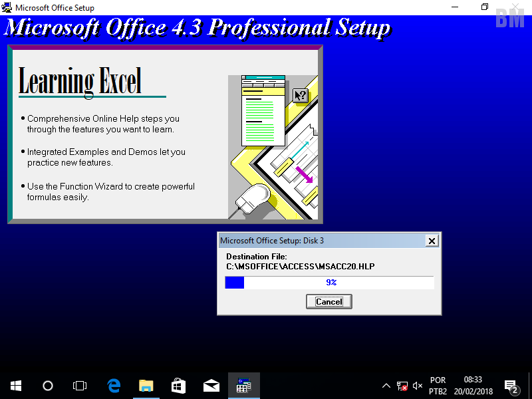Restore down the Microsoft Office Setup window

coord(484,5)
